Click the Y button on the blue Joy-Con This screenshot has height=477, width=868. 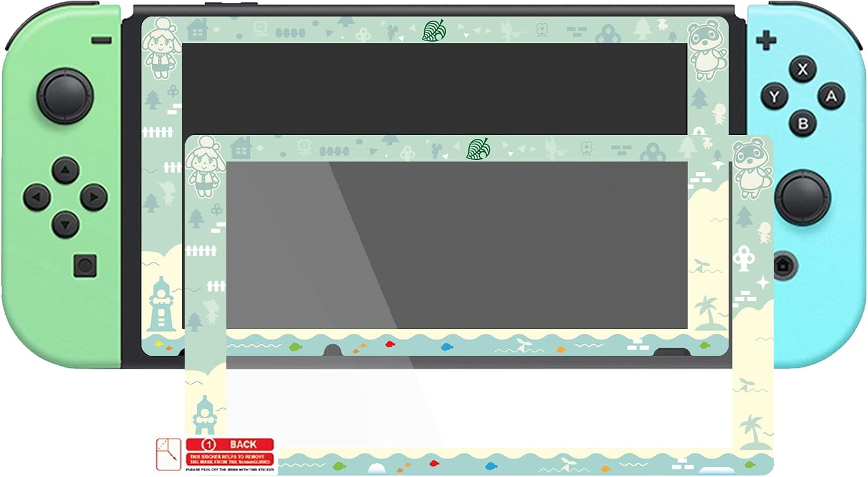[775, 97]
